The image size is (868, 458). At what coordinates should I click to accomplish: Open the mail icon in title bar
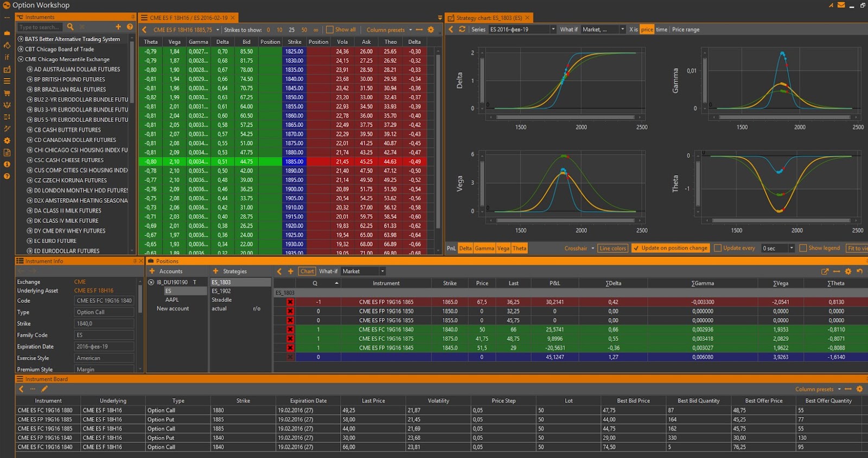[x=841, y=5]
